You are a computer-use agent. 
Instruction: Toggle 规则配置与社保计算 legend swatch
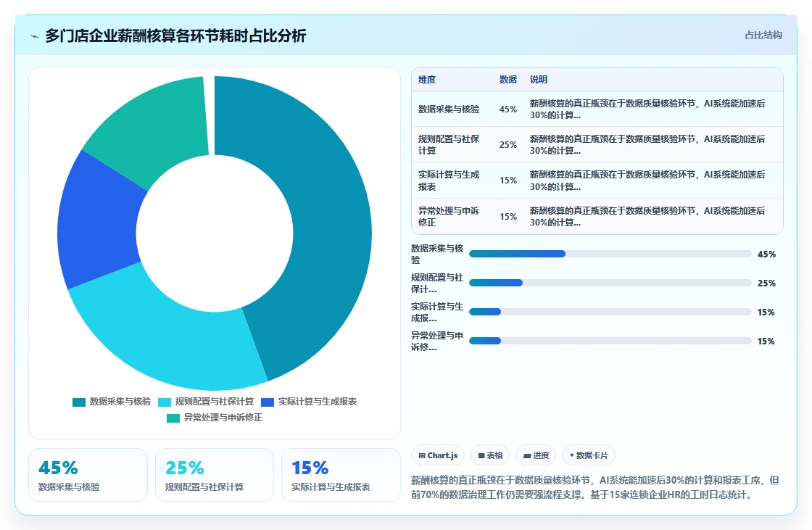(x=164, y=402)
